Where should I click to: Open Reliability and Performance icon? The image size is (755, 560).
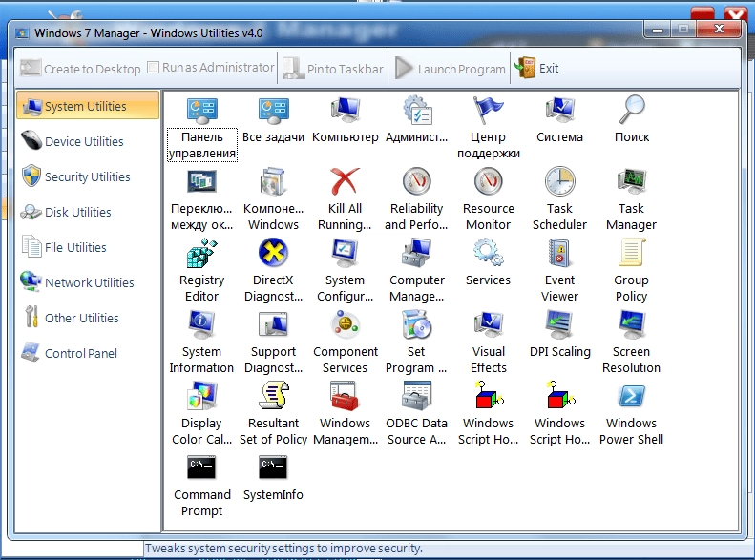tap(417, 182)
